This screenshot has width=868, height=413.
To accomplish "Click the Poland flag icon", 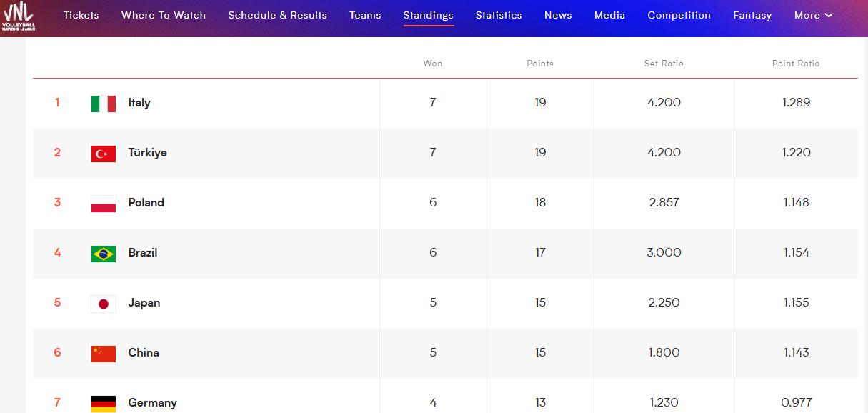I will coord(104,204).
